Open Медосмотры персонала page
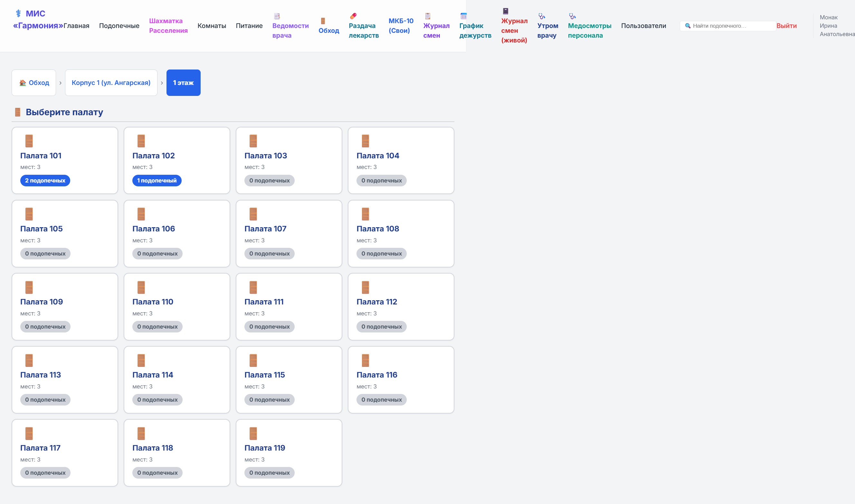Image resolution: width=855 pixels, height=504 pixels. (x=589, y=31)
